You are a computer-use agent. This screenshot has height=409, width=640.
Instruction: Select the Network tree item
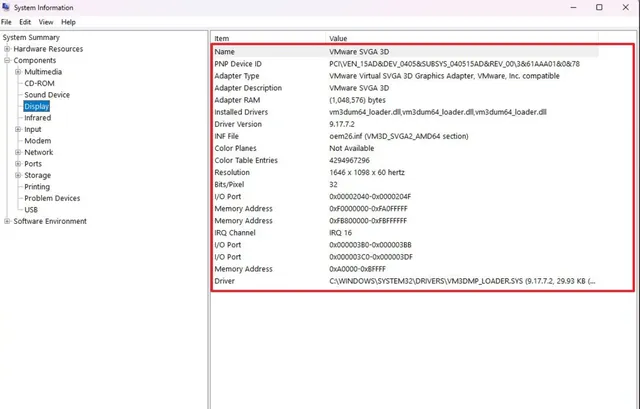pyautogui.click(x=39, y=152)
